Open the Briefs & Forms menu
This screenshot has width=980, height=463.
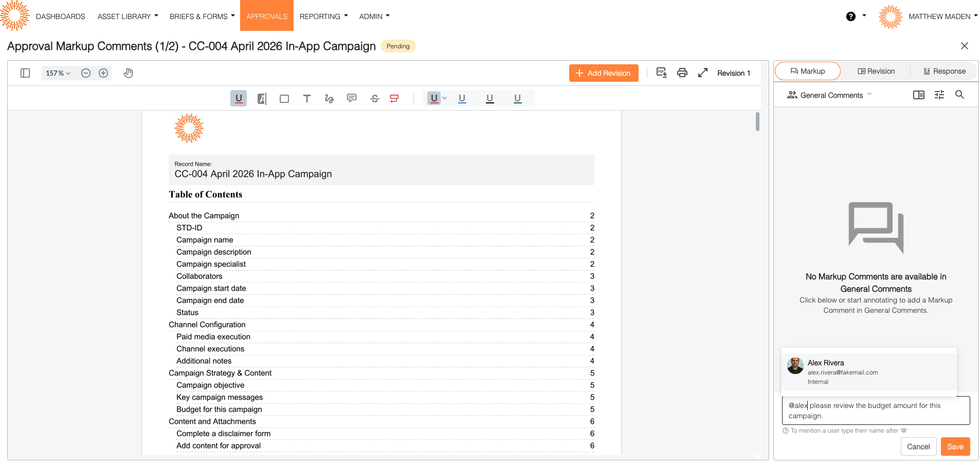(x=202, y=16)
